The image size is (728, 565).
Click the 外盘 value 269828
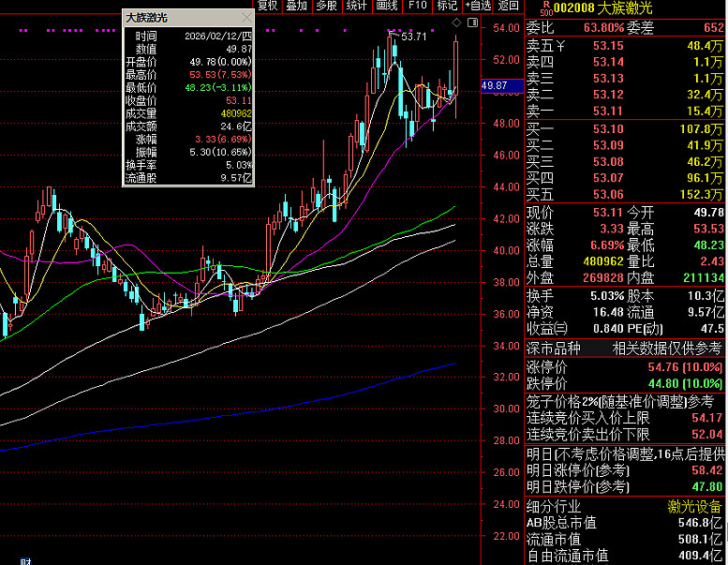pyautogui.click(x=603, y=277)
